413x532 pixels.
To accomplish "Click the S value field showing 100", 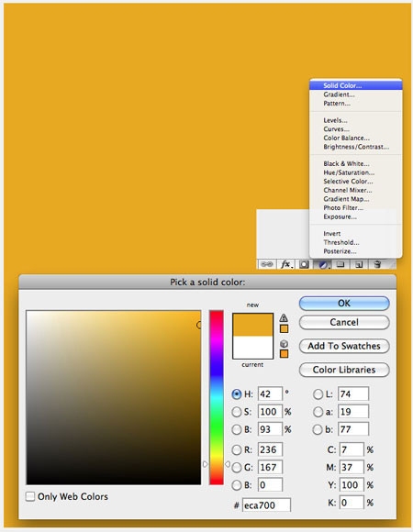I will click(270, 412).
